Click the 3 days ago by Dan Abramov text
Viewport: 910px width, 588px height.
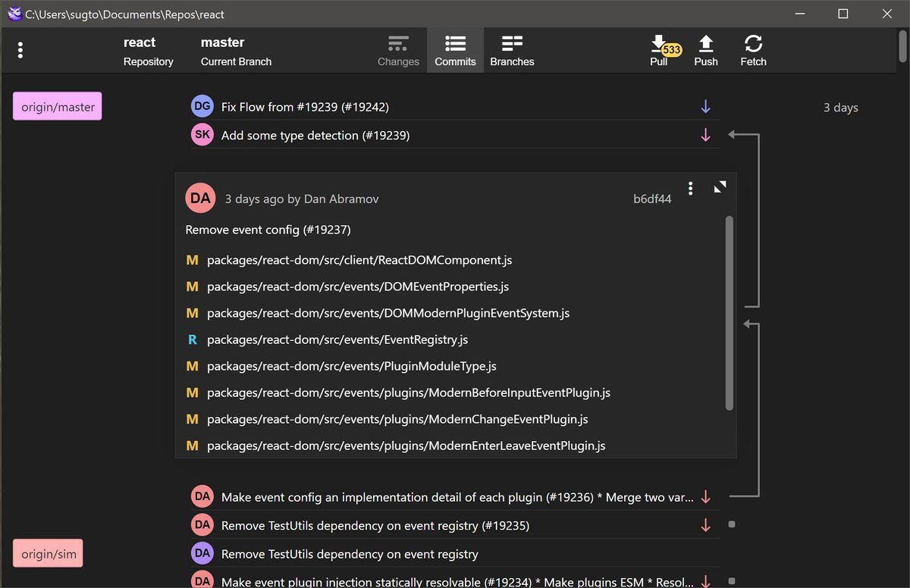[302, 199]
